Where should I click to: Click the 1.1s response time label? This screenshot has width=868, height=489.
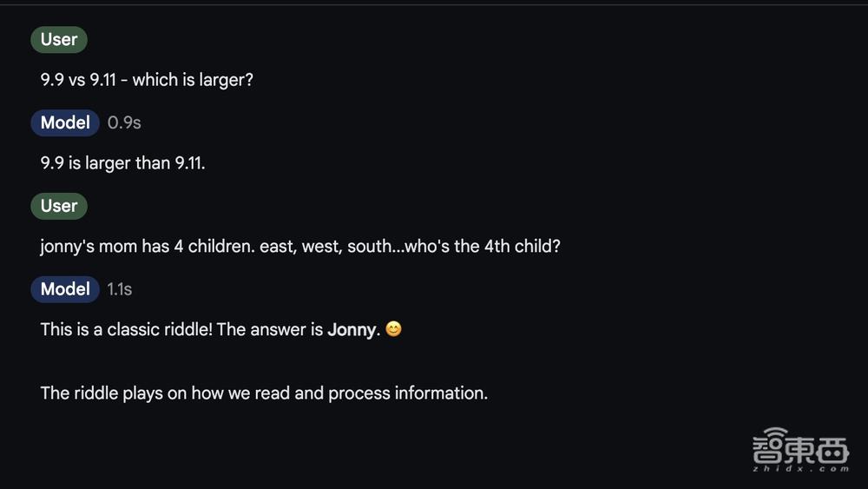pyautogui.click(x=120, y=289)
